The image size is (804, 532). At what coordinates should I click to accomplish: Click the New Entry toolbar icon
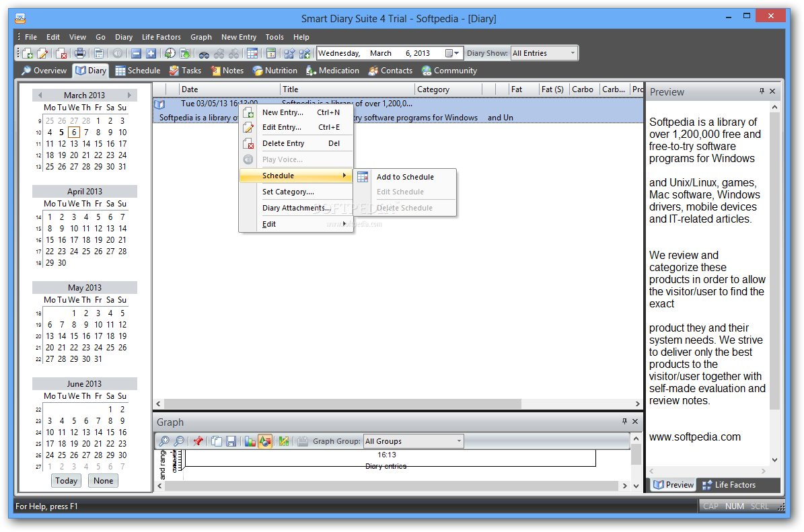coord(28,53)
